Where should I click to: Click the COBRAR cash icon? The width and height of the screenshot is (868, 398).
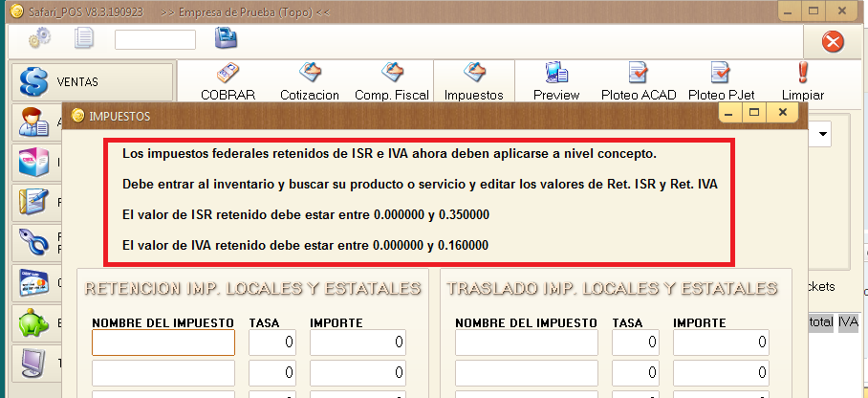click(x=228, y=73)
